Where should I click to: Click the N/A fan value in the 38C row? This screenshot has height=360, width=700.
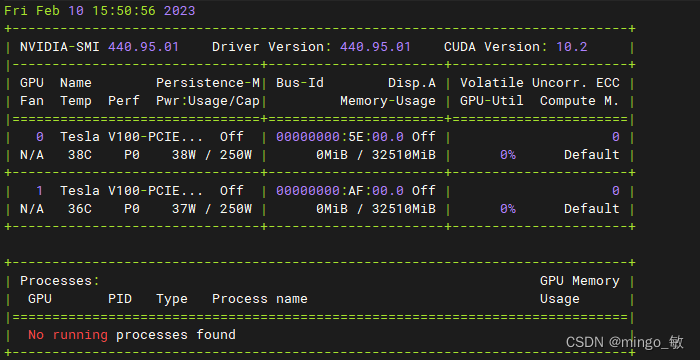click(x=32, y=155)
